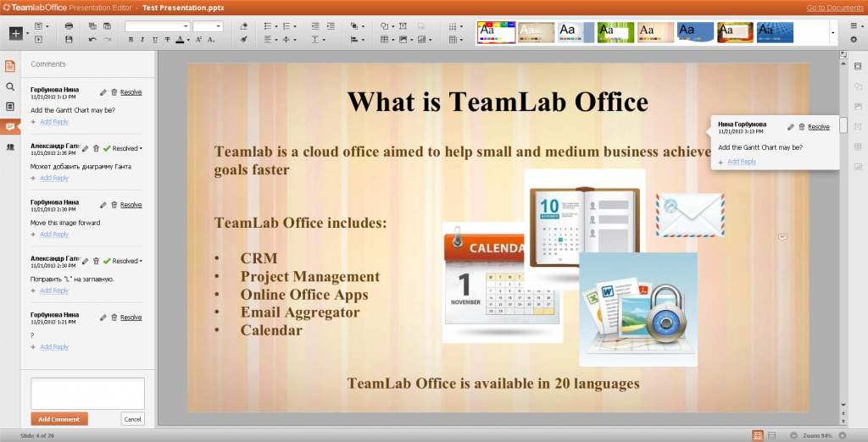The image size is (868, 442).
Task: Click the Cancel button in the Comments panel
Action: (x=133, y=419)
